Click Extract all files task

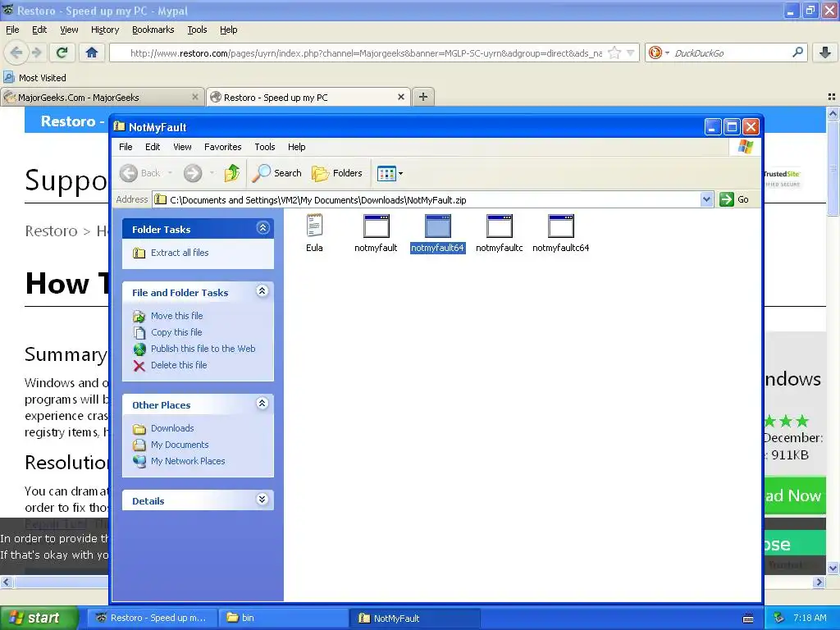tap(180, 253)
